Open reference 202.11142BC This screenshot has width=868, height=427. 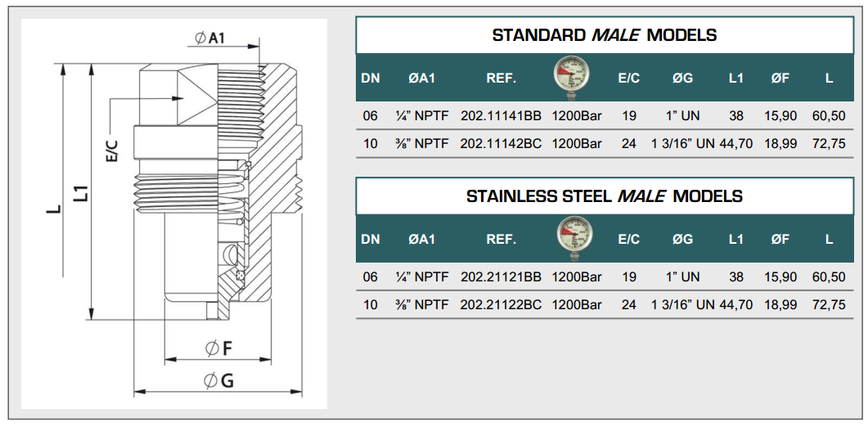pyautogui.click(x=501, y=143)
